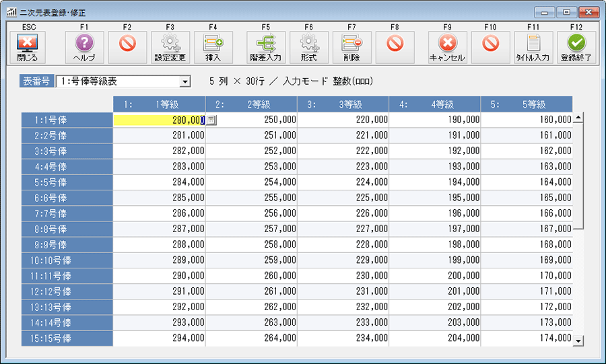The image size is (606, 364).
Task: Click the F6 形式 format icon
Action: (x=309, y=48)
